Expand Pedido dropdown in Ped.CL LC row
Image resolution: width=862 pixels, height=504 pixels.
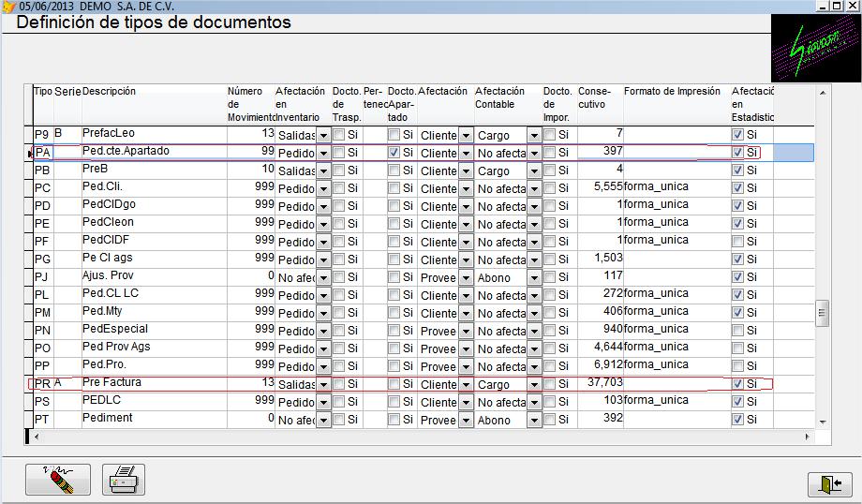[x=324, y=296]
